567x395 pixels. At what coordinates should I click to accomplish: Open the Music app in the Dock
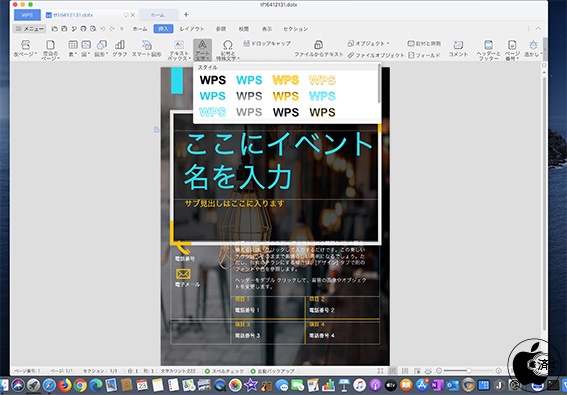(x=359, y=385)
